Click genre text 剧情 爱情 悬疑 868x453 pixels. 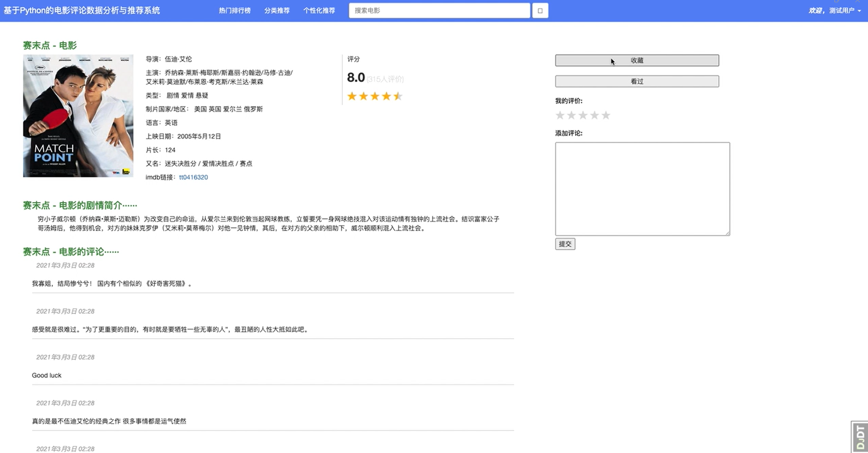coord(187,95)
